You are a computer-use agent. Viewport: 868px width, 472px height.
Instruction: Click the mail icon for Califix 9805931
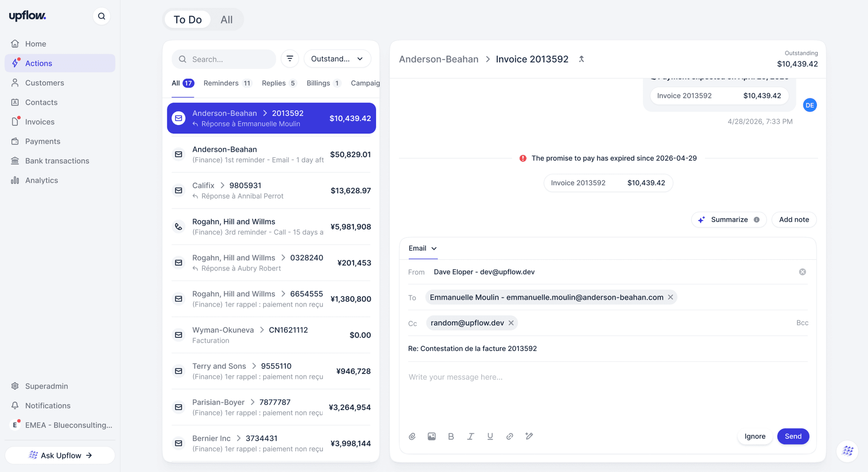click(x=179, y=191)
